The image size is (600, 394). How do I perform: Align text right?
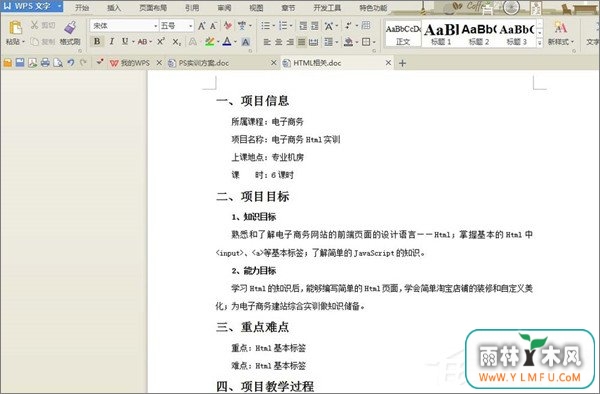[290, 42]
